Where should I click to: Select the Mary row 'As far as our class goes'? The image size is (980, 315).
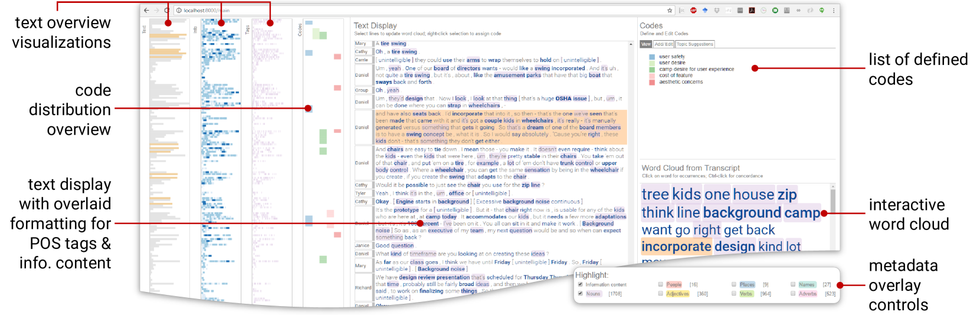(491, 265)
